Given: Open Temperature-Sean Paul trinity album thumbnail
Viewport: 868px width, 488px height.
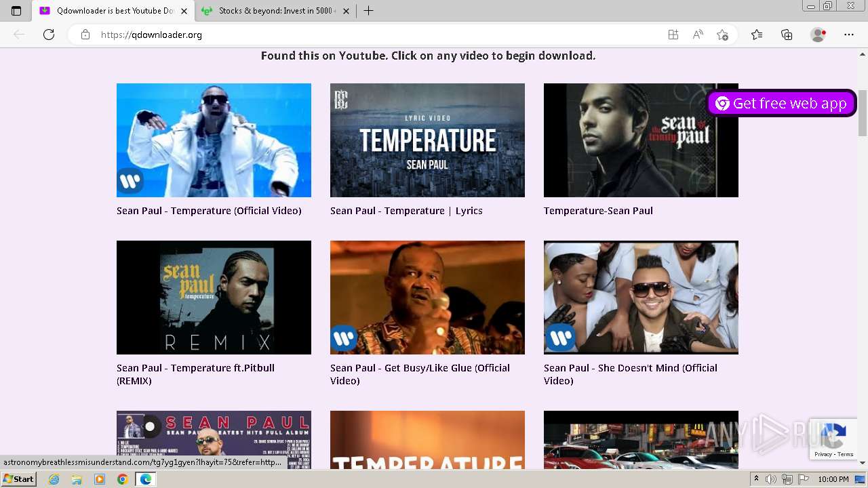Looking at the screenshot, I should [x=641, y=140].
